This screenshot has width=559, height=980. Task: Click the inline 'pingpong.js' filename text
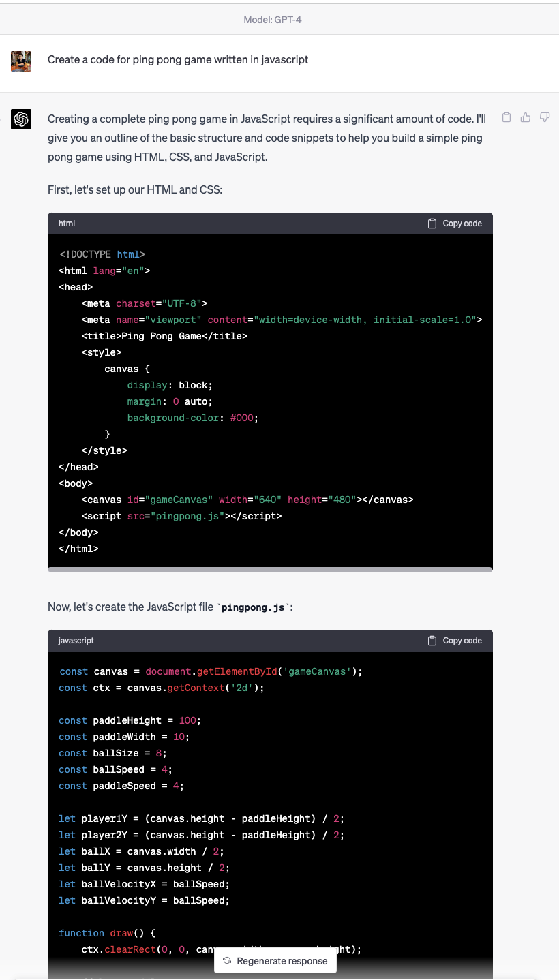254,607
